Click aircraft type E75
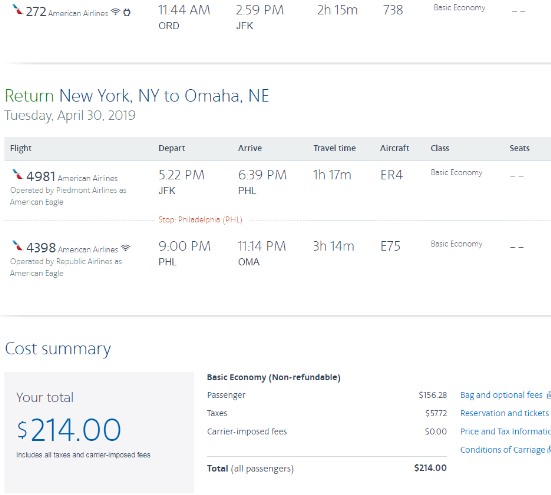551x495 pixels. pos(390,246)
